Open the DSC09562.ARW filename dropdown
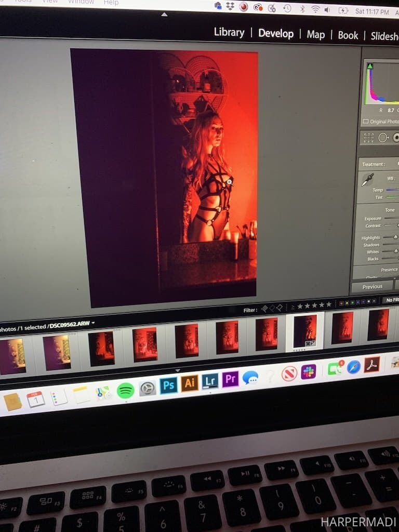The height and width of the screenshot is (532, 399). (72, 324)
